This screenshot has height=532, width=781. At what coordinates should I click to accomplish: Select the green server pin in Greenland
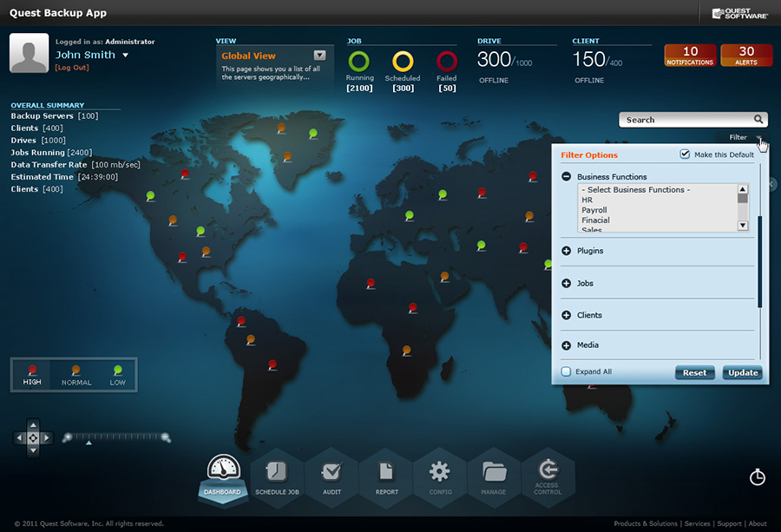(x=312, y=134)
